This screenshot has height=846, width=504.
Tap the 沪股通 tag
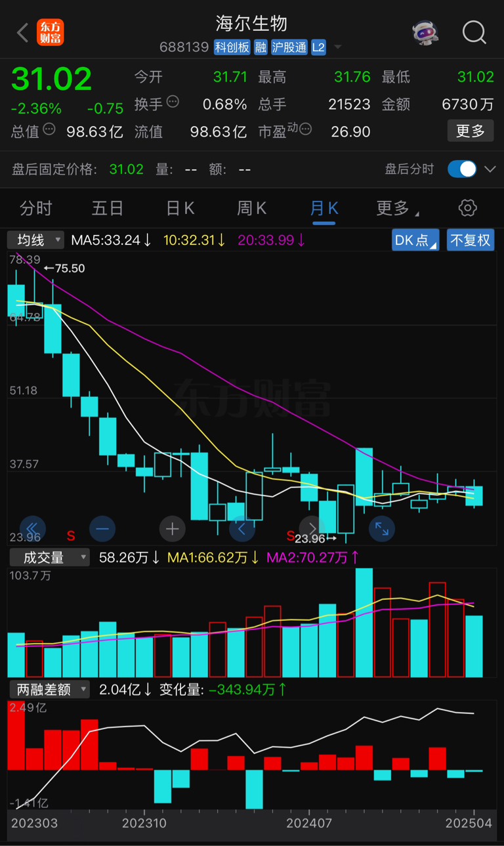(289, 47)
